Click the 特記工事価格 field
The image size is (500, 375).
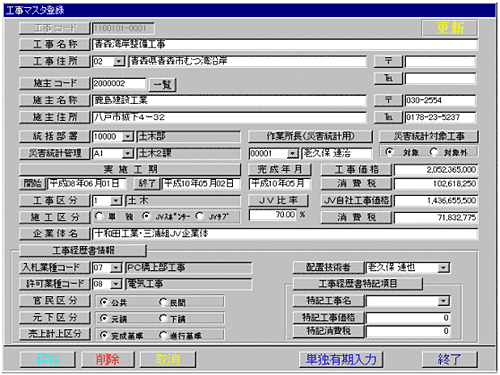(408, 318)
